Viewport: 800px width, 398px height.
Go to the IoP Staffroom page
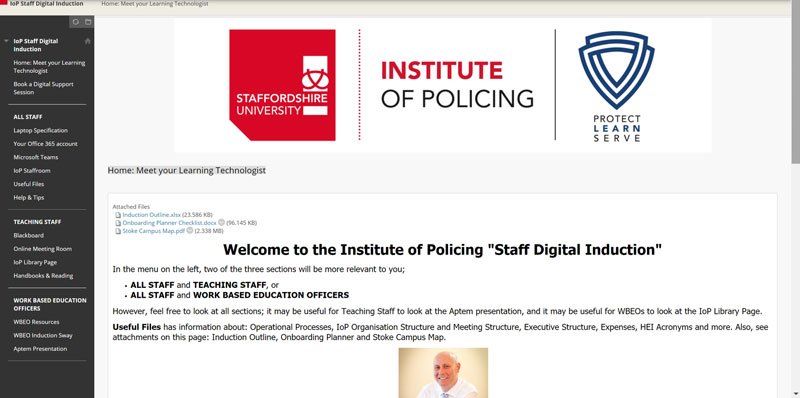point(32,170)
